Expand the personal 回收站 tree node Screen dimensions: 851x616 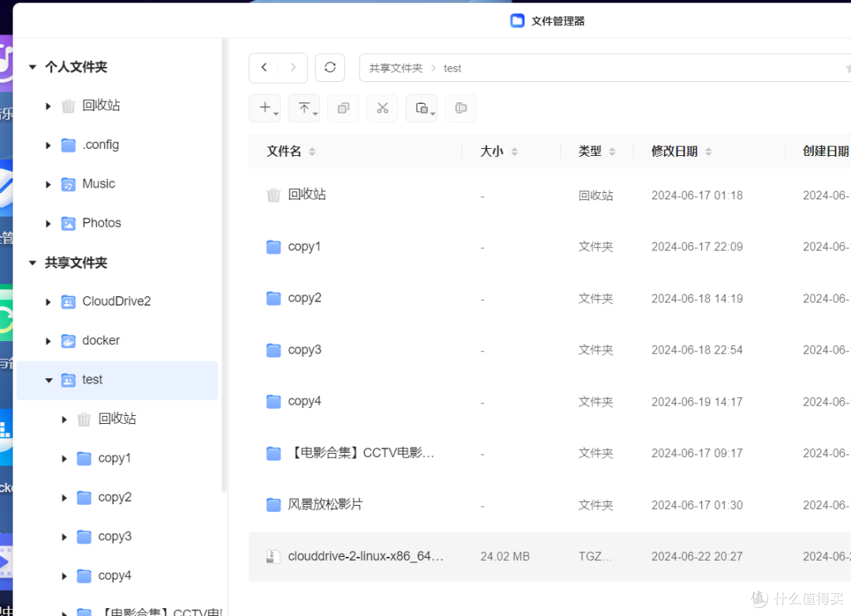(x=48, y=106)
